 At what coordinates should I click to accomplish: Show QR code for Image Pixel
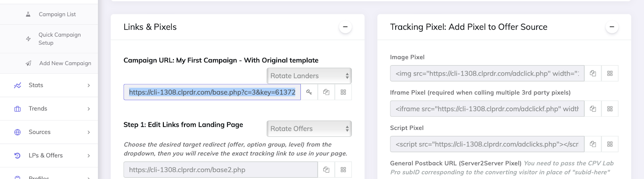point(610,73)
